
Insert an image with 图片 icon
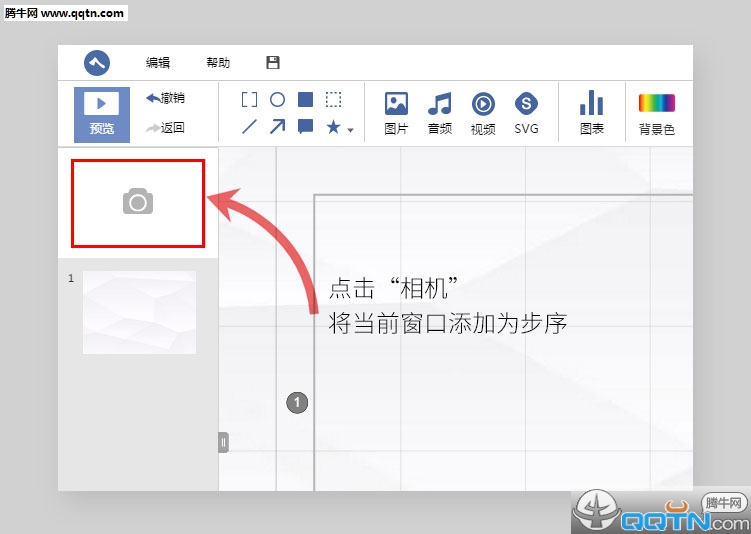[x=396, y=112]
